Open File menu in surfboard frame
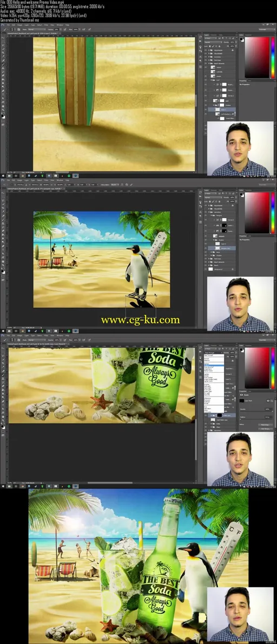Image resolution: width=277 pixels, height=644 pixels. pyautogui.click(x=8, y=25)
